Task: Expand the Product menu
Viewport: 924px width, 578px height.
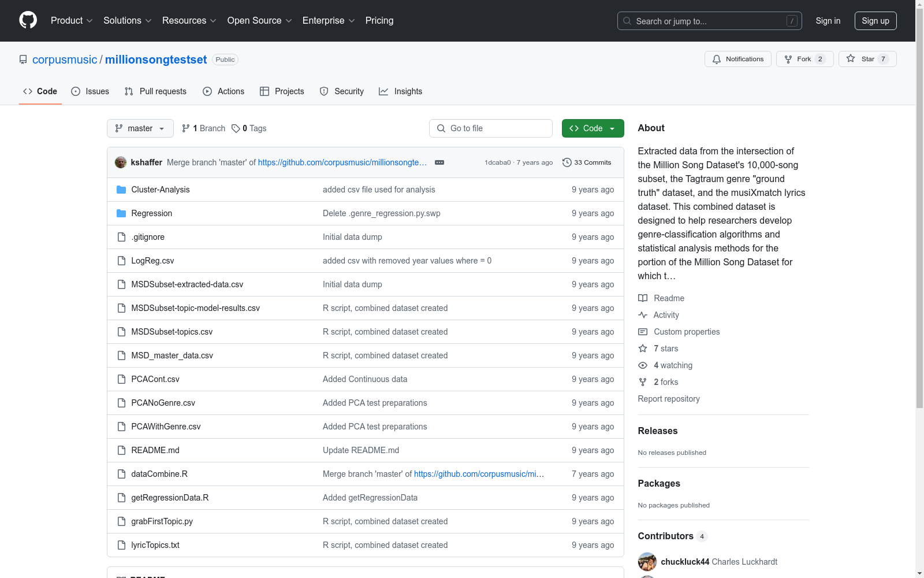Action: tap(72, 21)
